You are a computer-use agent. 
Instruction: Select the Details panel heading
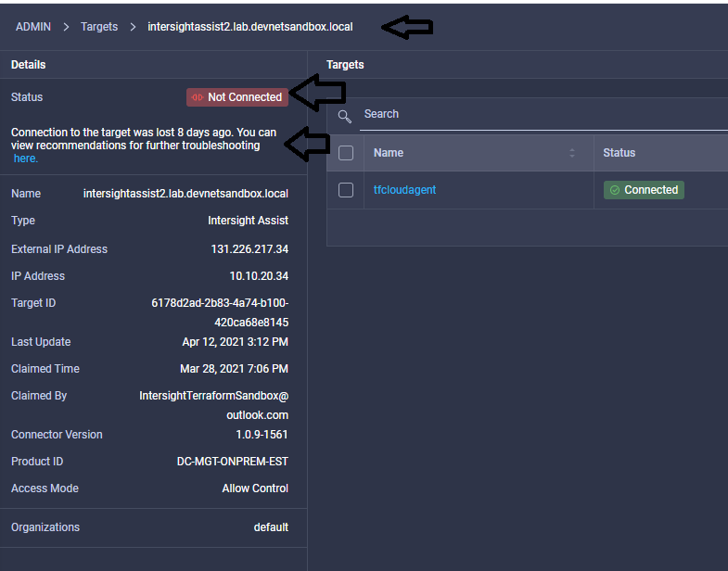point(29,65)
